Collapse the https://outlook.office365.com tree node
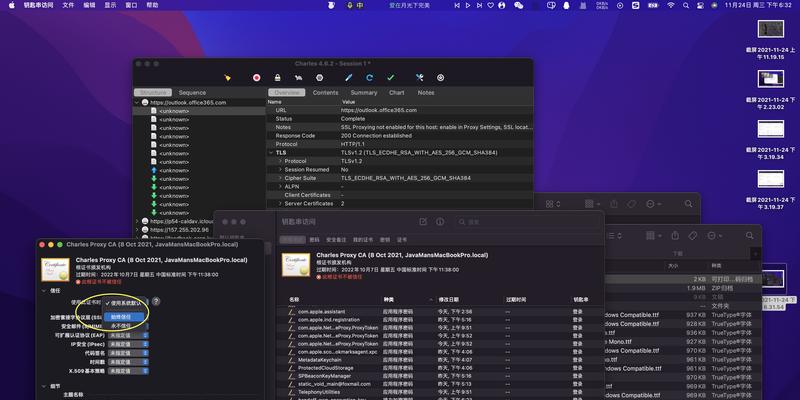 137,103
